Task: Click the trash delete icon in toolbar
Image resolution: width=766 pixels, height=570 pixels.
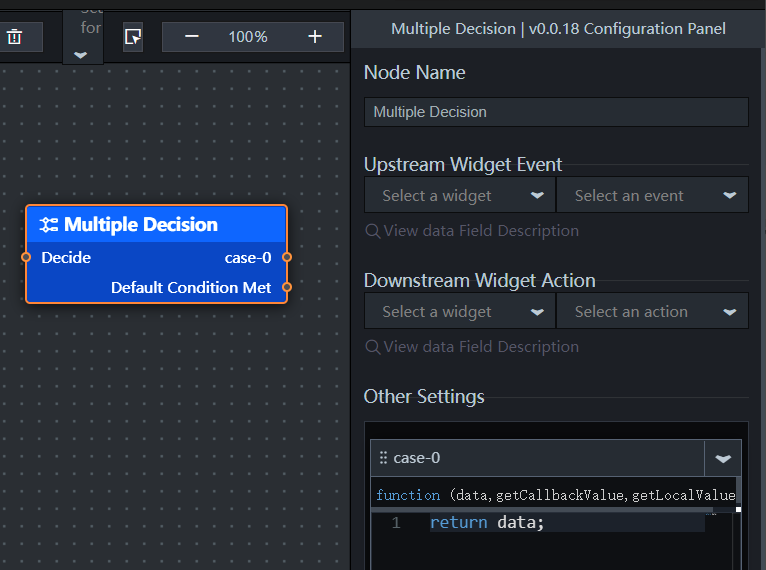Action: click(14, 37)
